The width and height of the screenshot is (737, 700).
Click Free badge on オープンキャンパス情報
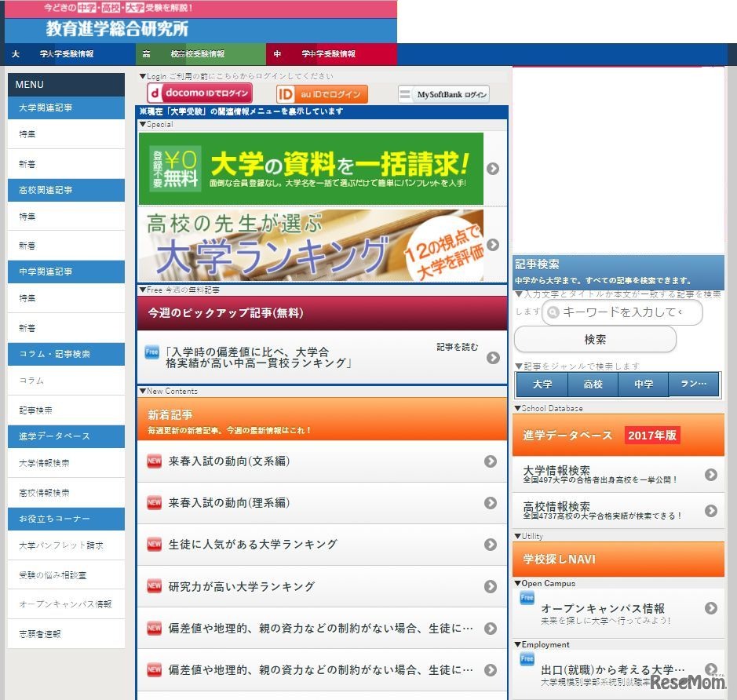pyautogui.click(x=526, y=598)
